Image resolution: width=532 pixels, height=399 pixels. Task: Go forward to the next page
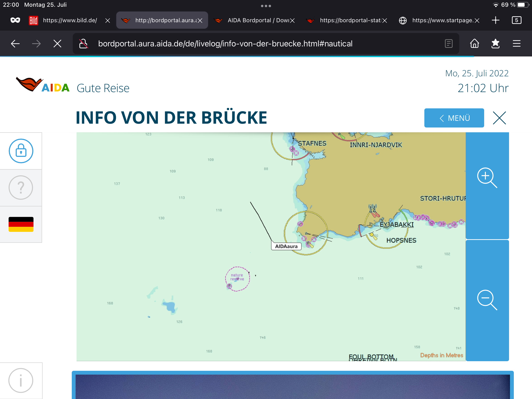[x=36, y=44]
